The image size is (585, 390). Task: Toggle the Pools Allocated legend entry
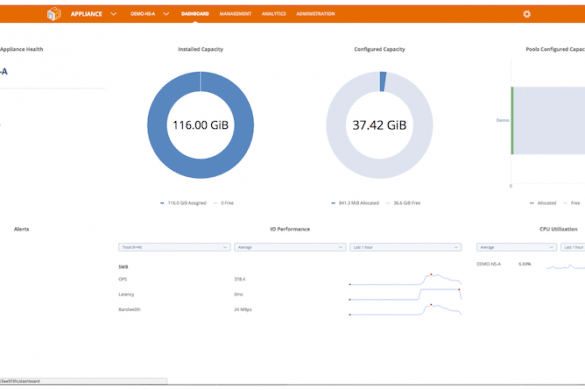pos(543,203)
